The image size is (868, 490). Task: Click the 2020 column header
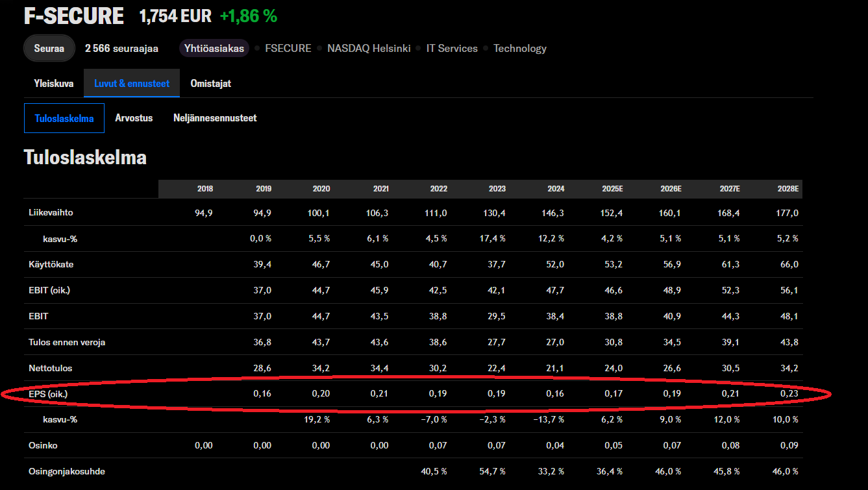coord(321,189)
